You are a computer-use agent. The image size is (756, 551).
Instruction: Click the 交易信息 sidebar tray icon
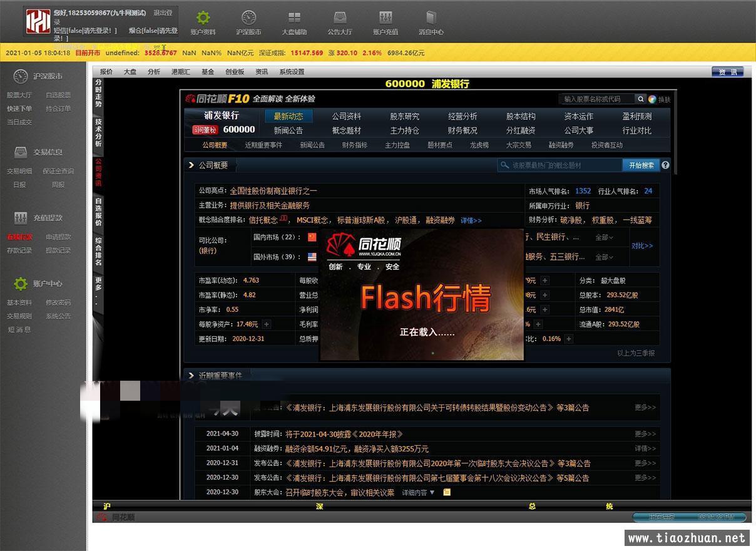(21, 152)
